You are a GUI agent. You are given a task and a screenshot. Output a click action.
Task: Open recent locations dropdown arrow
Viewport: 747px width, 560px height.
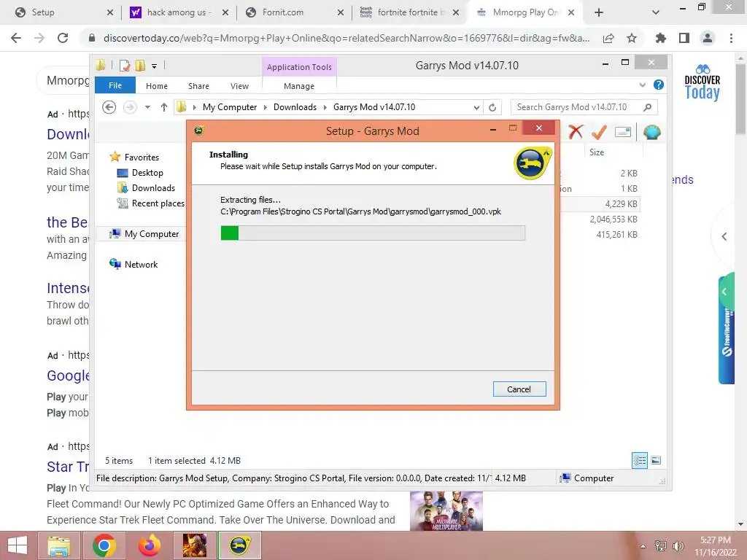click(147, 107)
